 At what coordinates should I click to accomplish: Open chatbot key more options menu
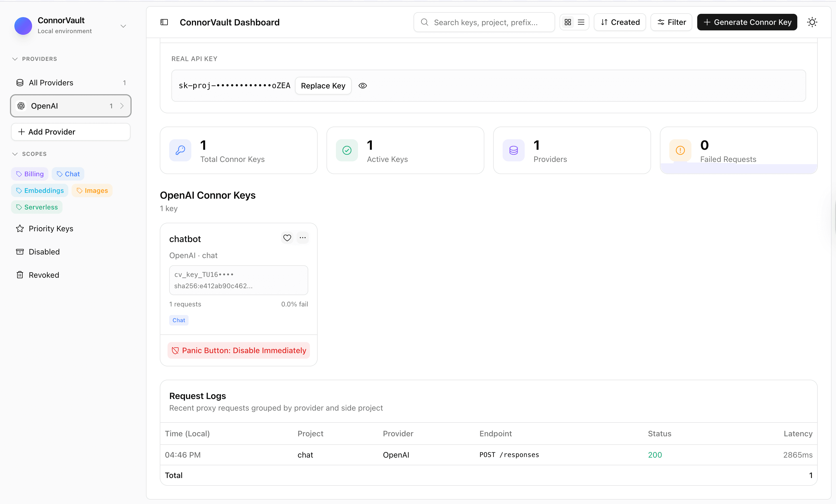(303, 238)
